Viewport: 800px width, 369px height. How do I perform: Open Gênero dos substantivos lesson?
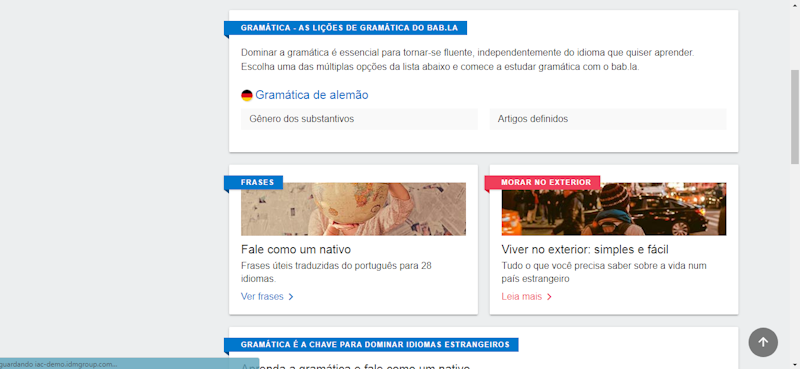(x=359, y=119)
